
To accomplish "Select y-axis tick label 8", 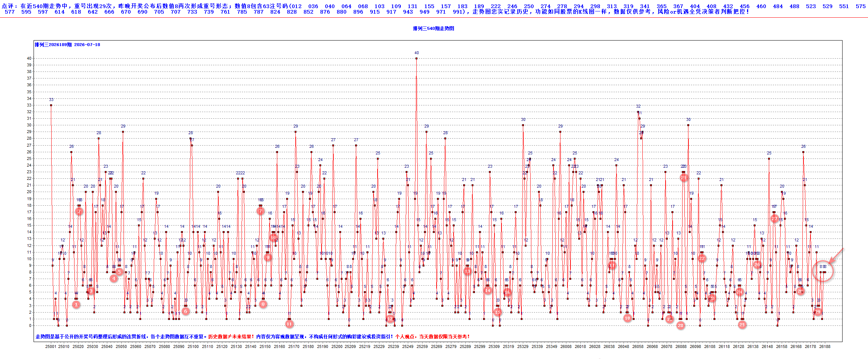I will pyautogui.click(x=30, y=272).
